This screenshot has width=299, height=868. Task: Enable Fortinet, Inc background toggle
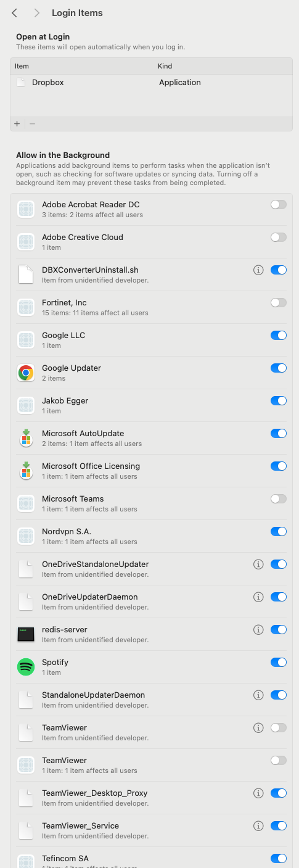coord(279,302)
